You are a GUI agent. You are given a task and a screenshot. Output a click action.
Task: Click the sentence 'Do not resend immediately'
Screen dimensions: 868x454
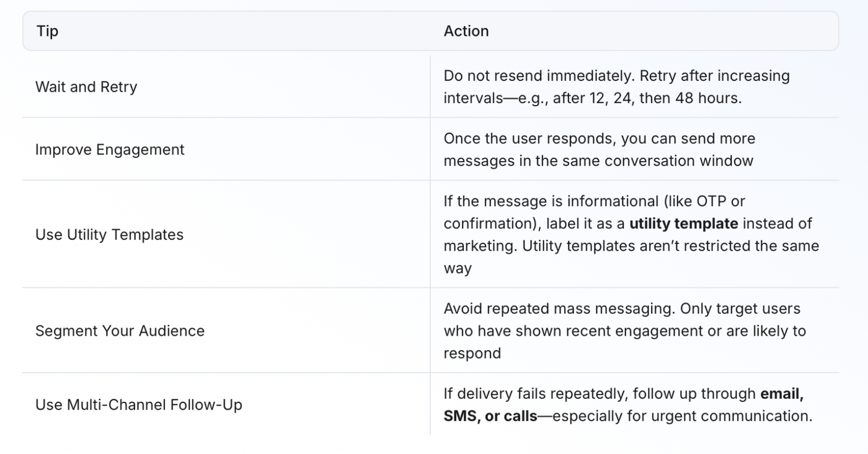point(538,76)
